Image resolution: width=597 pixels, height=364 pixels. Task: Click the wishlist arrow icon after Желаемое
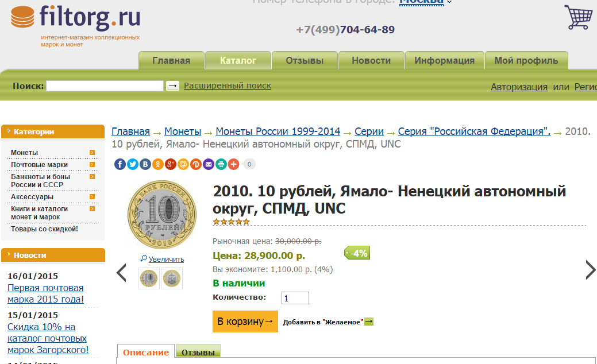pos(369,322)
